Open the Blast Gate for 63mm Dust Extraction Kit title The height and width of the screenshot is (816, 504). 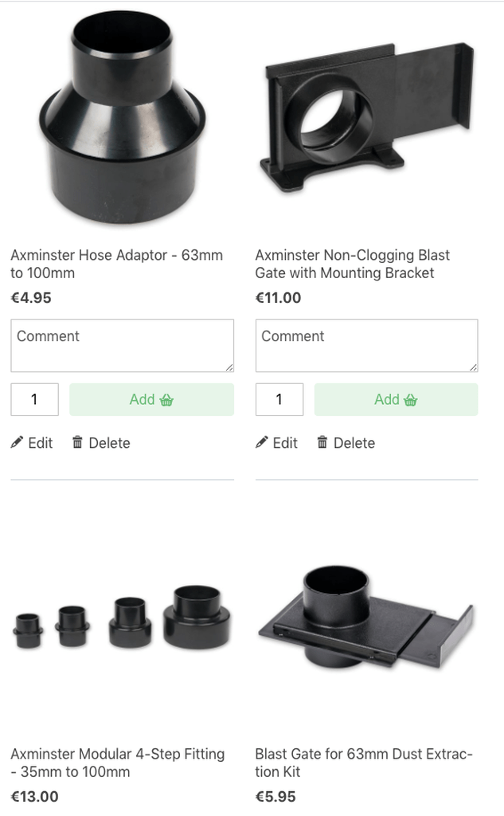364,763
